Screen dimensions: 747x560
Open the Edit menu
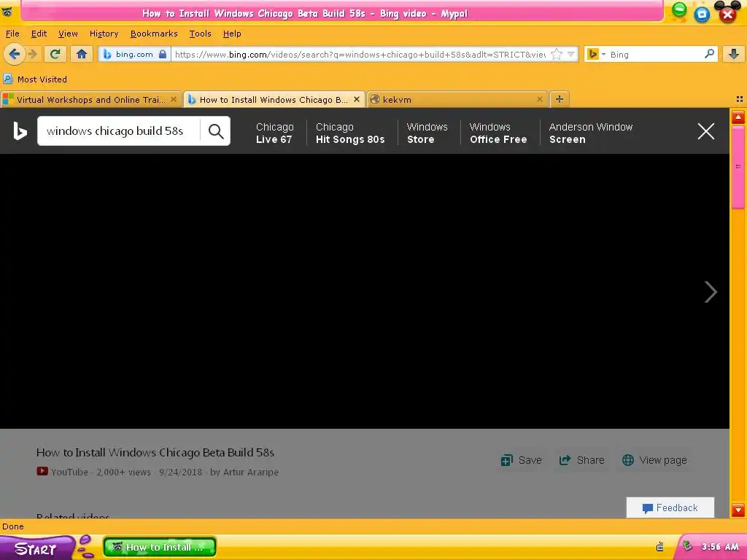[x=39, y=34]
